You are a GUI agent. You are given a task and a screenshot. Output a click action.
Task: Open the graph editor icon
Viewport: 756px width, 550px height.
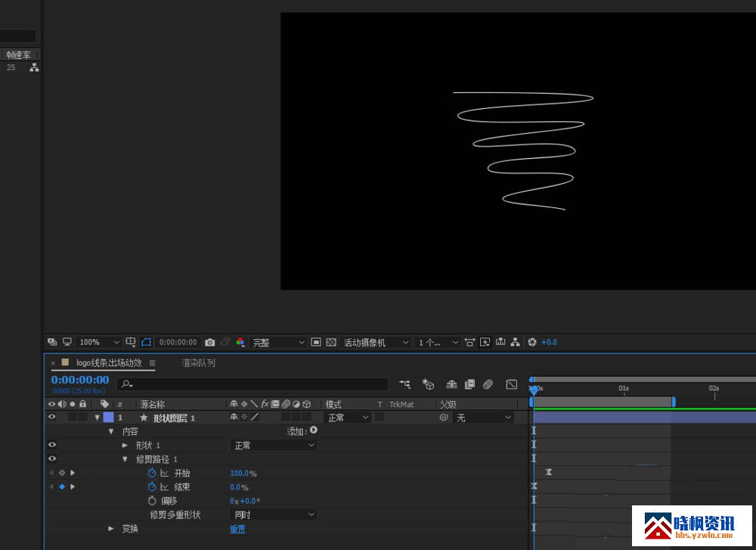(x=511, y=384)
